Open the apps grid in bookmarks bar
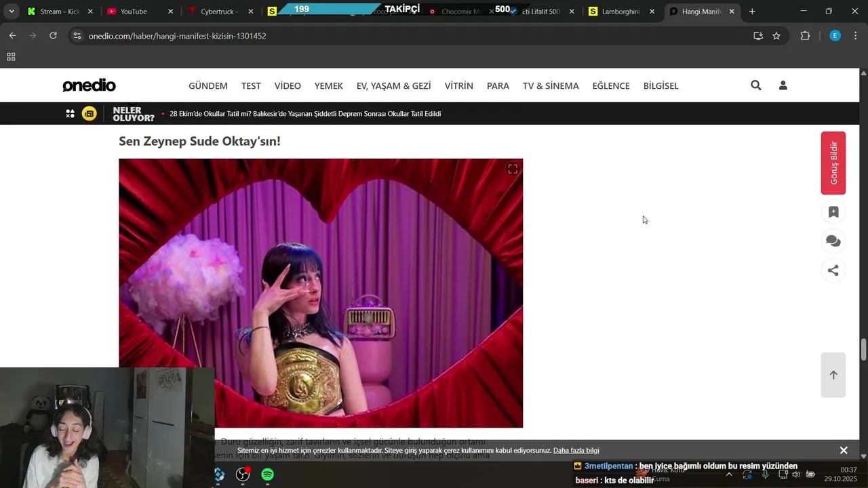This screenshot has height=488, width=868. (11, 57)
